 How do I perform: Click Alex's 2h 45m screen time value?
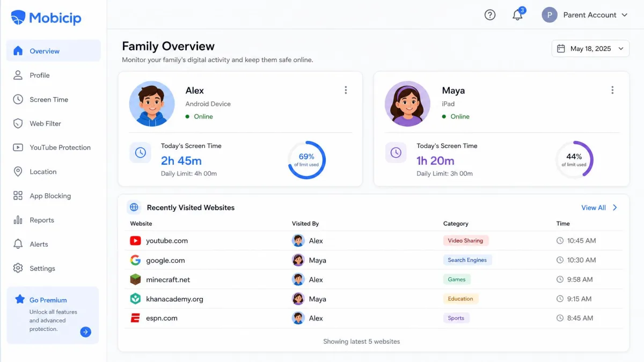point(181,160)
